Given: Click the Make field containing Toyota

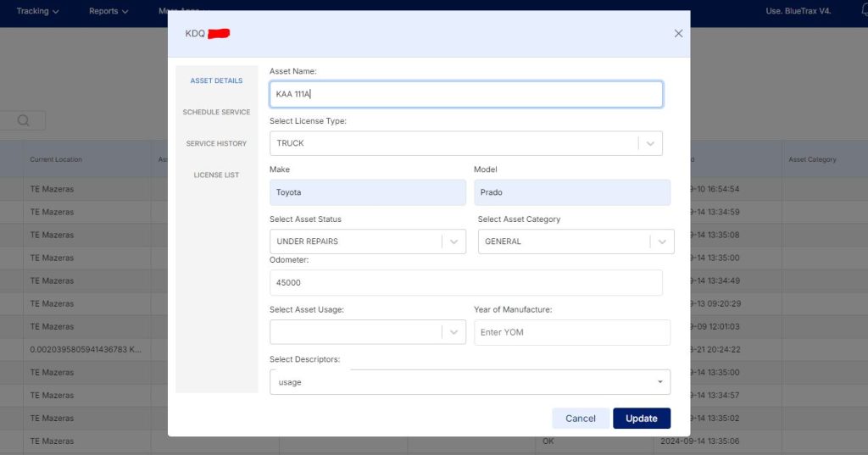Looking at the screenshot, I should click(x=367, y=192).
